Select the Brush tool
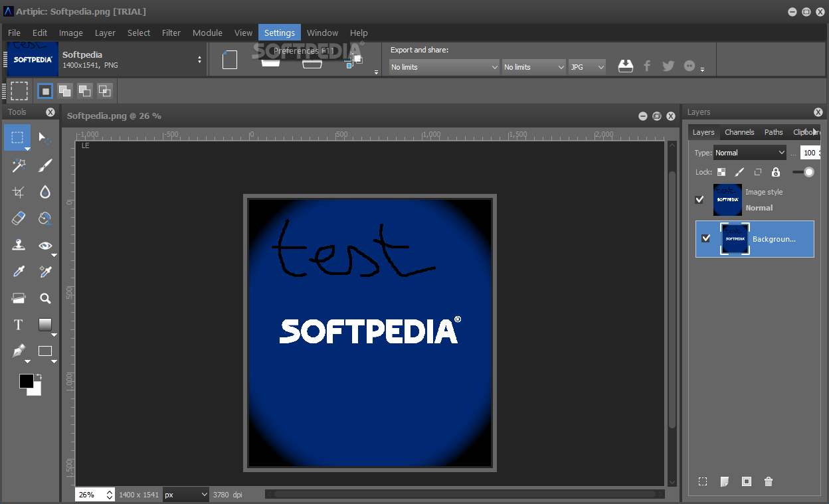Screen dimensions: 829x504 click(45, 165)
